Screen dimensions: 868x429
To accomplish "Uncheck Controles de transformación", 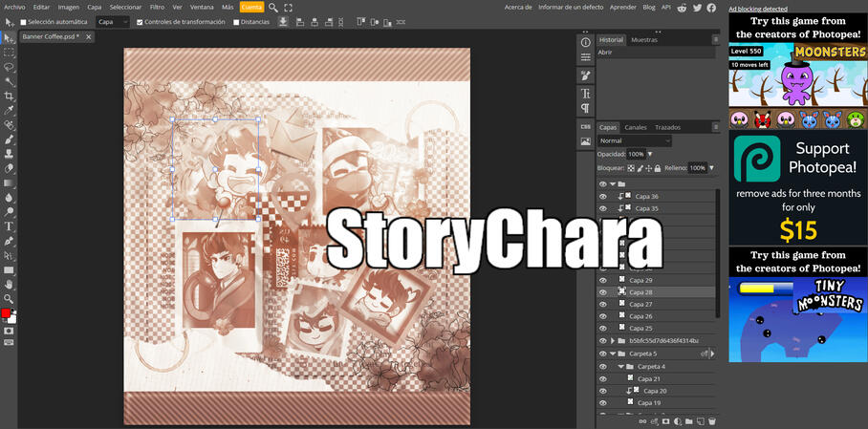I will click(x=141, y=22).
